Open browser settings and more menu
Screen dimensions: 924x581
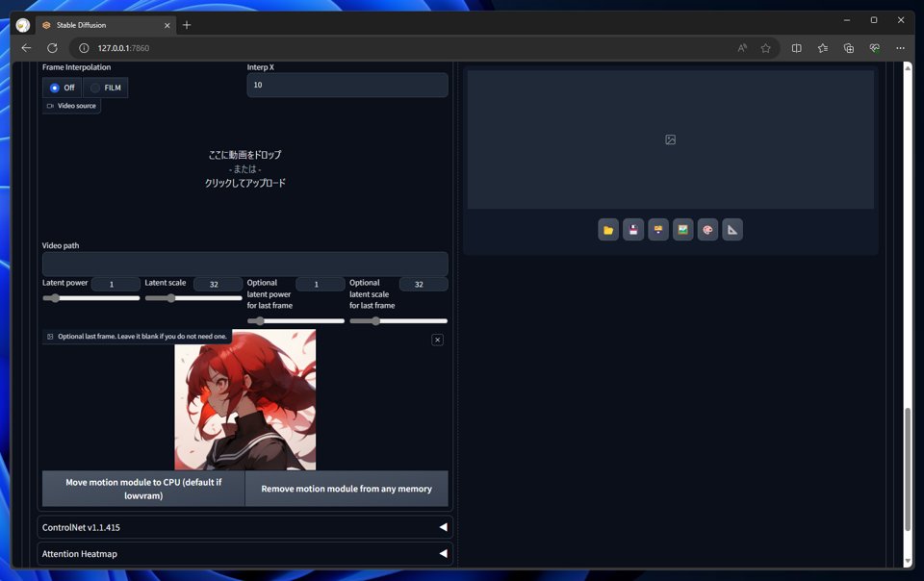(901, 48)
